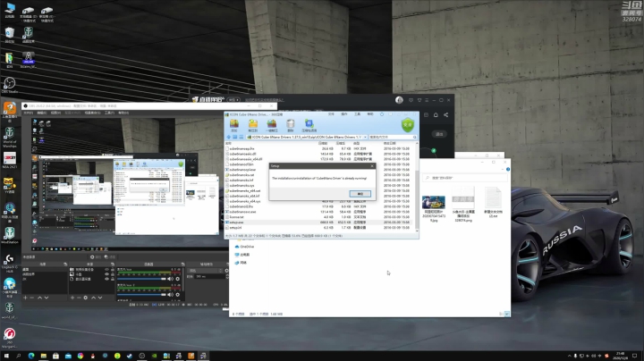Click the notification bell in streaming app
644x361 pixels.
click(436, 115)
